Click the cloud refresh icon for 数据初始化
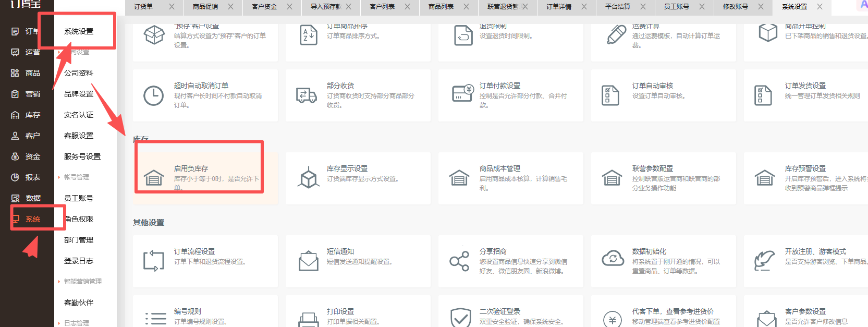Image resolution: width=868 pixels, height=327 pixels. (613, 258)
